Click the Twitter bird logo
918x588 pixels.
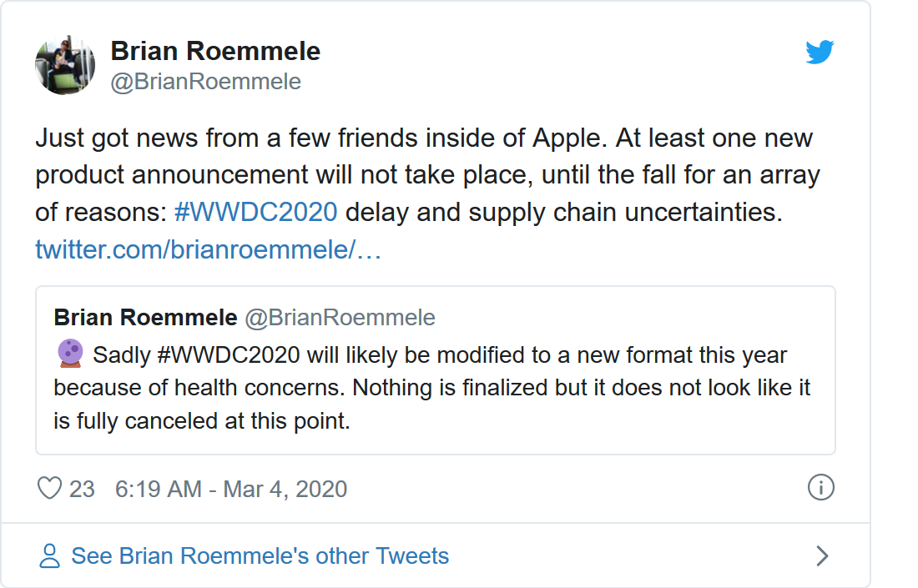click(x=820, y=52)
